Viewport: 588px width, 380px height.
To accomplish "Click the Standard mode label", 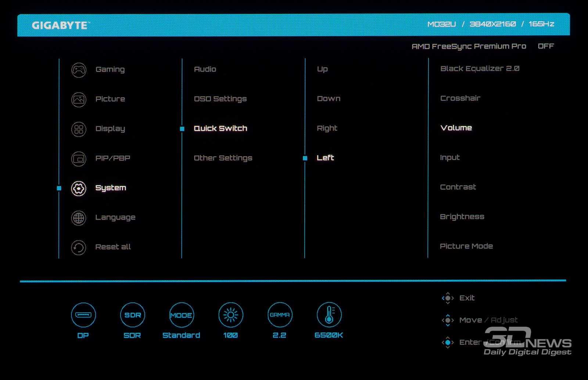I will 181,335.
